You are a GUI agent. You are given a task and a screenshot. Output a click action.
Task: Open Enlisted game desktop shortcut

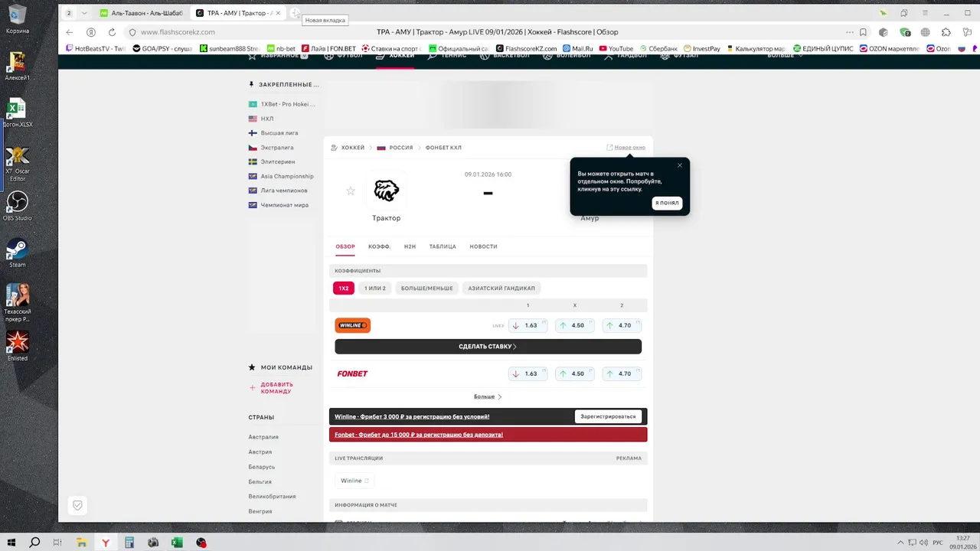click(17, 346)
